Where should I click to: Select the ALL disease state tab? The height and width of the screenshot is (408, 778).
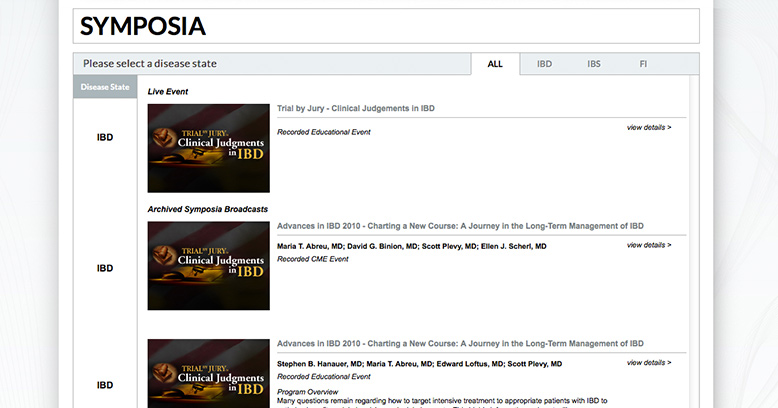[495, 64]
